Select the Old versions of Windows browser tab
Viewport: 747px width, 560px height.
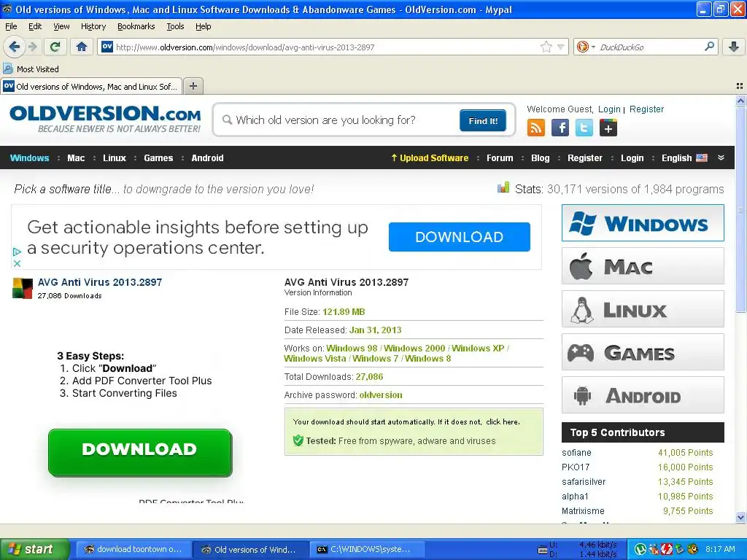tap(91, 86)
